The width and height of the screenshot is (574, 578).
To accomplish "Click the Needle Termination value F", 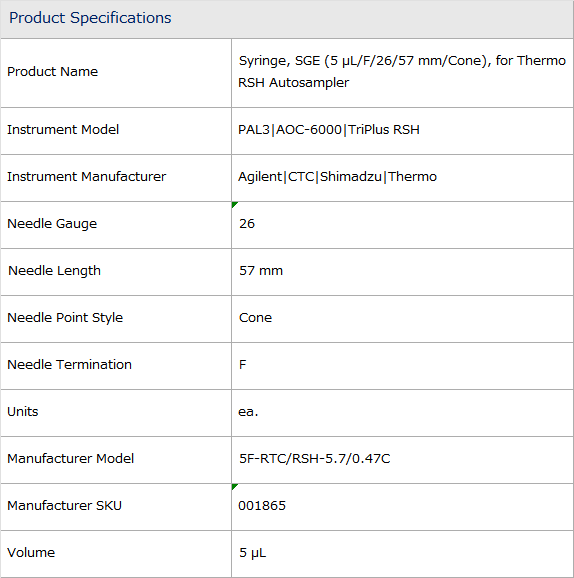I will click(243, 365).
